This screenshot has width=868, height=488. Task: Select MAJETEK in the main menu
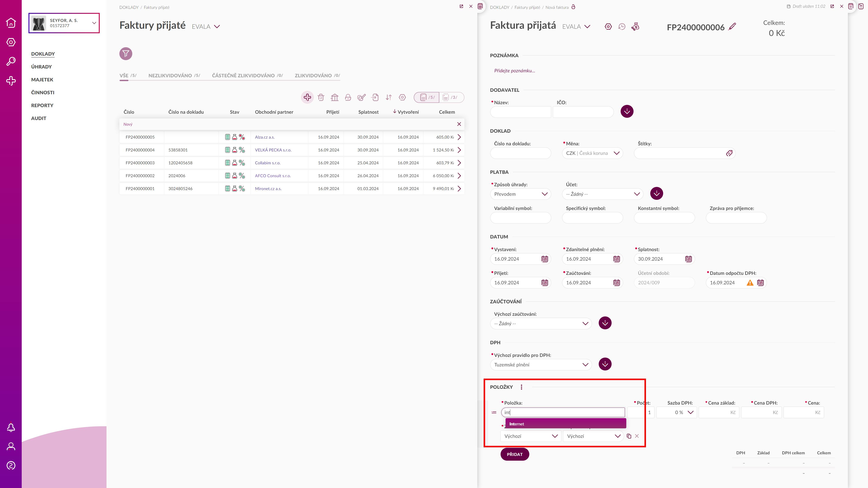click(42, 80)
